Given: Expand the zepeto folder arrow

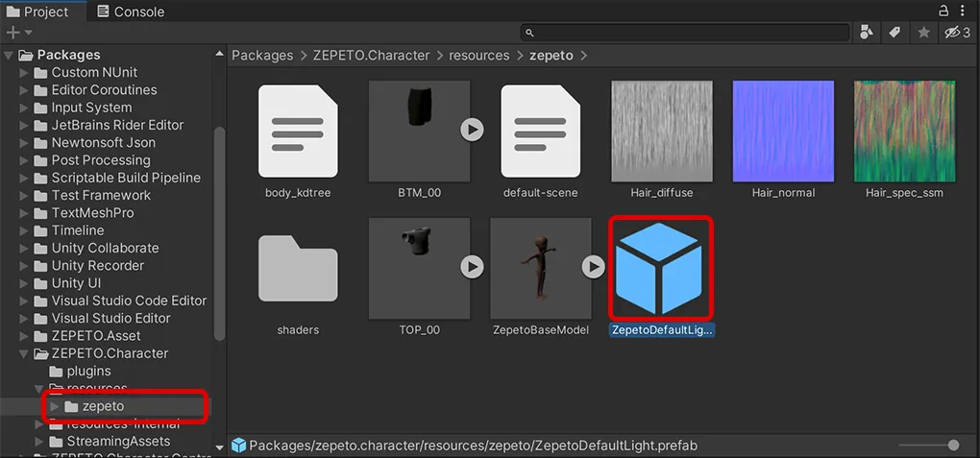Looking at the screenshot, I should 55,407.
